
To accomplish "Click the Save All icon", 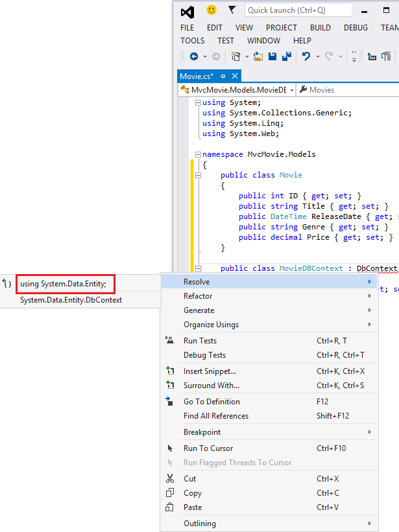I will [x=287, y=56].
